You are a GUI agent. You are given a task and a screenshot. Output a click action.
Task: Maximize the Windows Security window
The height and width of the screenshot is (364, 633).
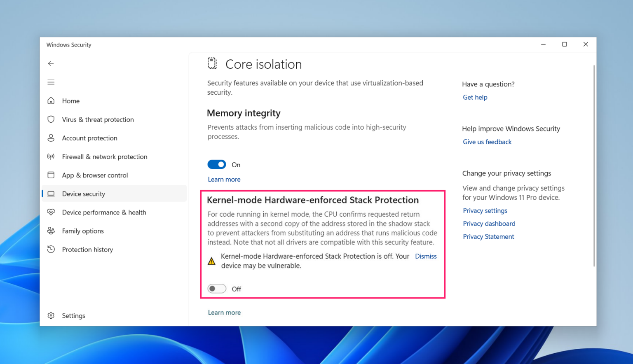click(x=565, y=44)
